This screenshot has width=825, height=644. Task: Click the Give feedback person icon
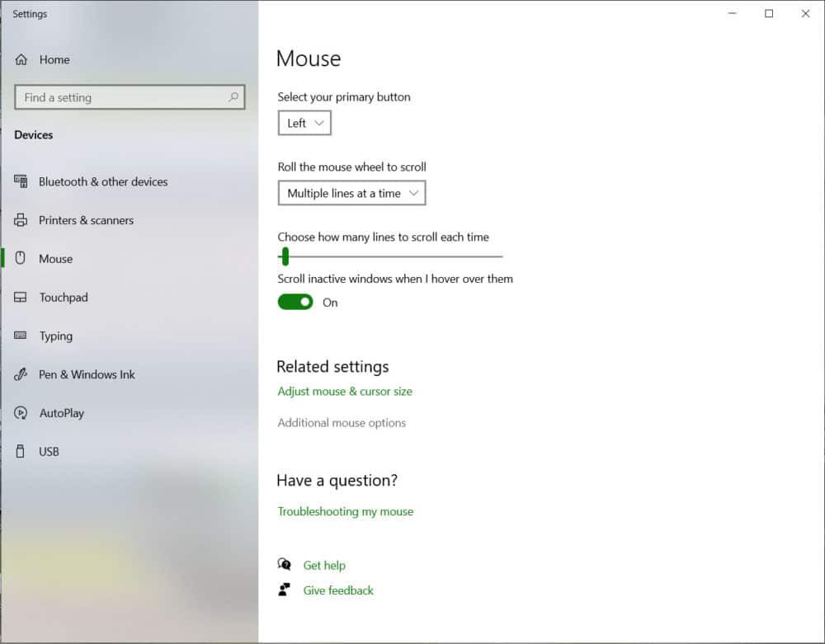click(x=285, y=590)
